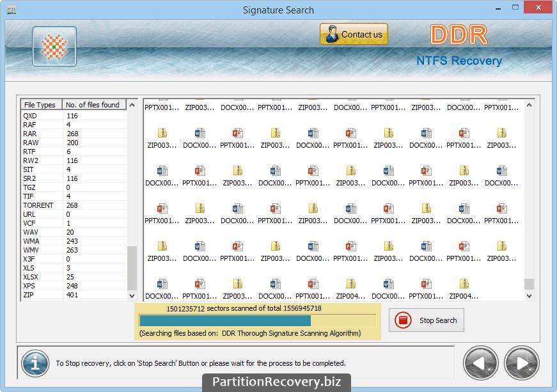The image size is (557, 392).
Task: Select the TIF file type row
Action: point(74,196)
